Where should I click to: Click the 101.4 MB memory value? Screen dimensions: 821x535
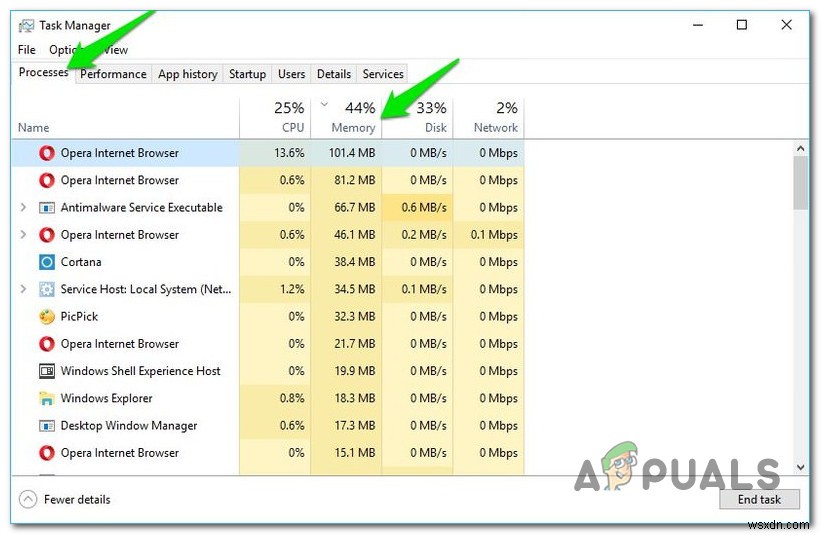tap(352, 153)
